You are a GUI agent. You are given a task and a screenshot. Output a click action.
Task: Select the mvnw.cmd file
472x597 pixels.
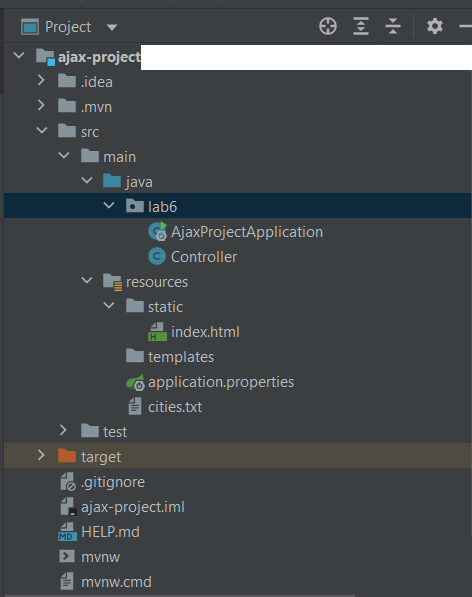coord(116,582)
